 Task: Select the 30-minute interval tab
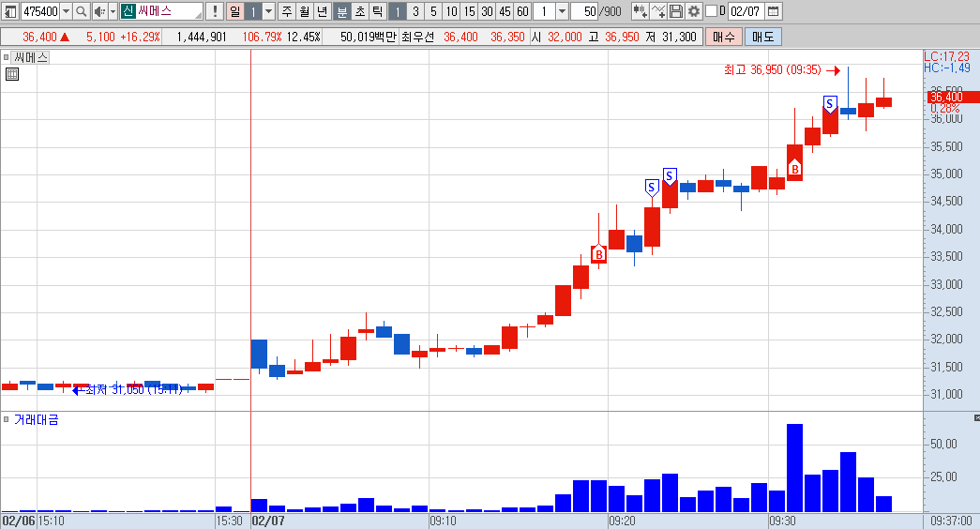coord(487,11)
